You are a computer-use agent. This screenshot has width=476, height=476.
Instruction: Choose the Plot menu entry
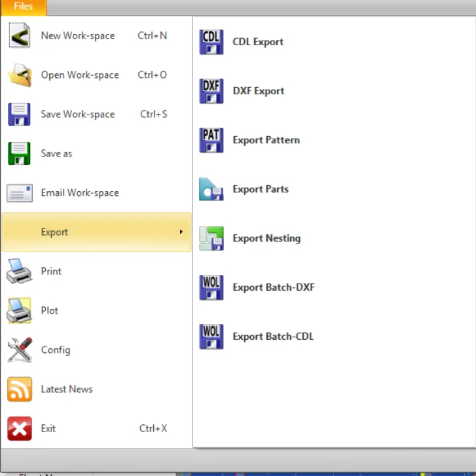pyautogui.click(x=96, y=310)
